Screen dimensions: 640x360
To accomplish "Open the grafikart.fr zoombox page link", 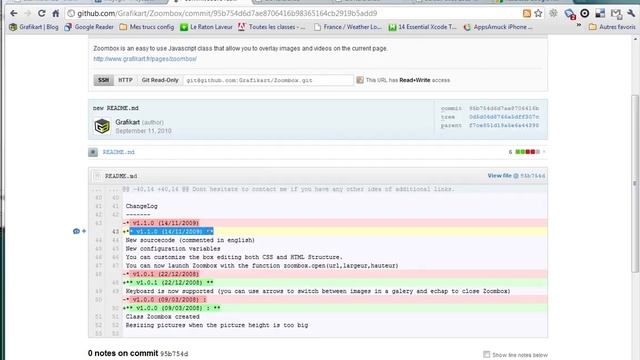I will pos(145,59).
